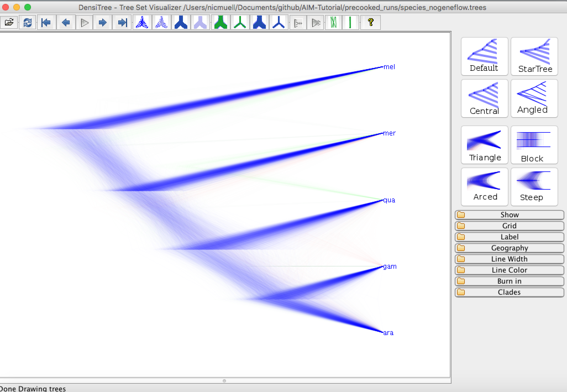The width and height of the screenshot is (567, 392).
Task: Click the reload tree set icon
Action: click(28, 22)
